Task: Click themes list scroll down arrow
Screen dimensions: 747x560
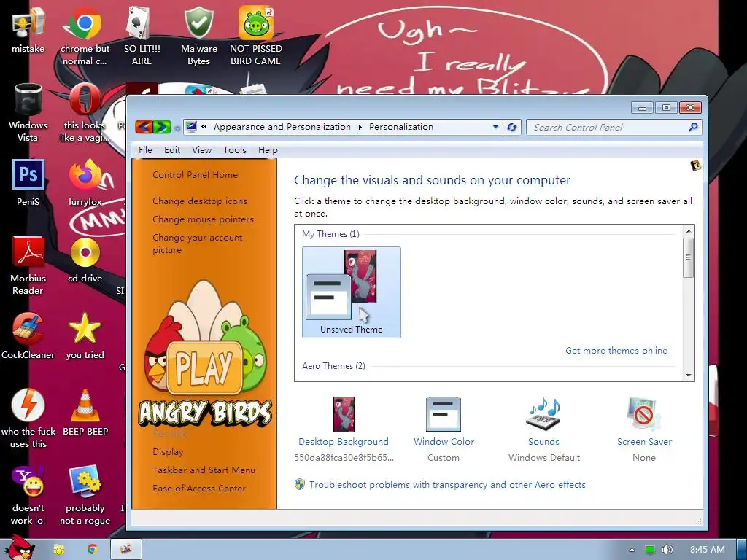Action: pyautogui.click(x=689, y=376)
